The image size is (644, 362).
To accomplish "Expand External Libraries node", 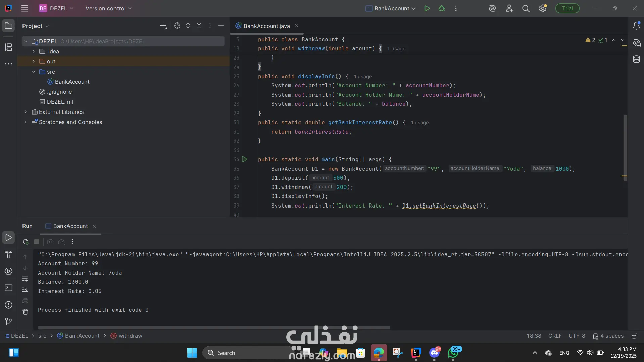I will (26, 112).
